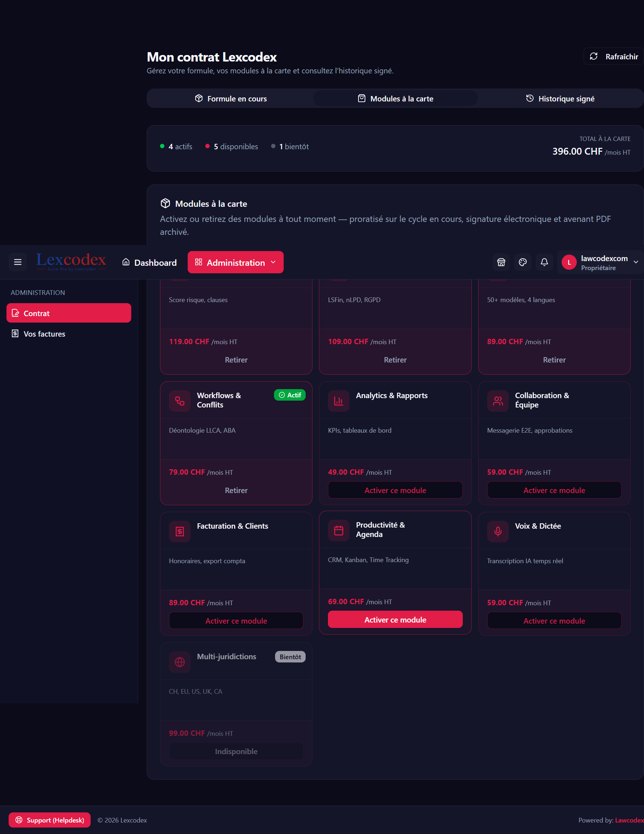Click the Productivité & Agenda calendar icon

click(x=339, y=530)
